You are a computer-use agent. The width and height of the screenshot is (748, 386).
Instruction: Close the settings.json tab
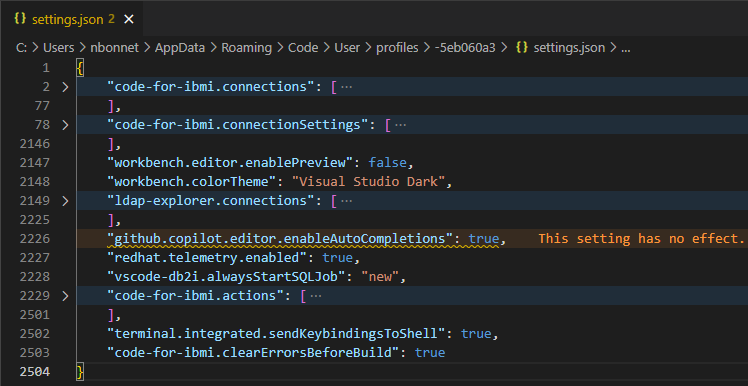point(129,20)
